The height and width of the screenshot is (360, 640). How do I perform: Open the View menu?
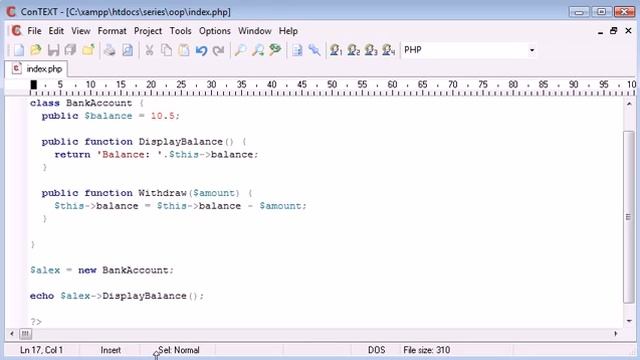pyautogui.click(x=81, y=31)
